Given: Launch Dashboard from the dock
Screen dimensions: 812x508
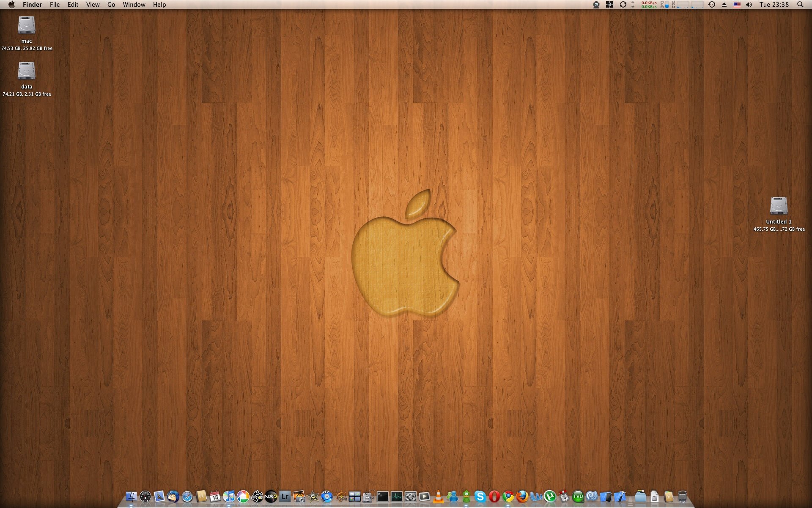Looking at the screenshot, I should 145,496.
